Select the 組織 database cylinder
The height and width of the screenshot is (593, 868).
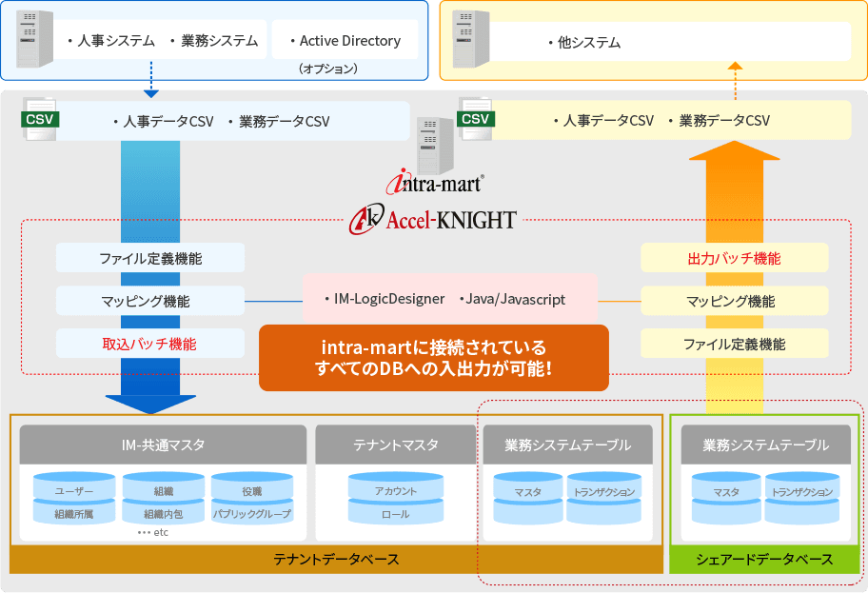tap(164, 487)
